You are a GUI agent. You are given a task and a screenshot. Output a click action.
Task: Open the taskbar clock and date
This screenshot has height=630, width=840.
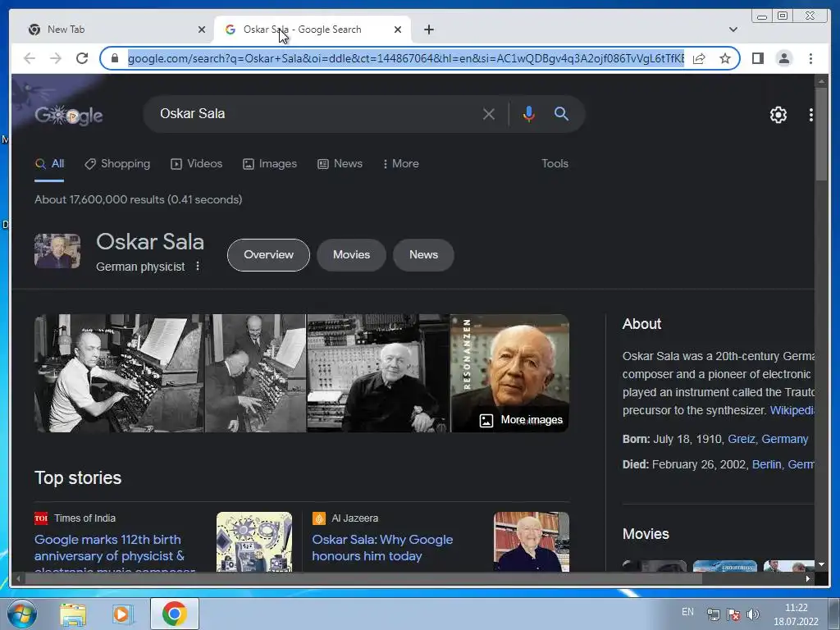(x=796, y=614)
